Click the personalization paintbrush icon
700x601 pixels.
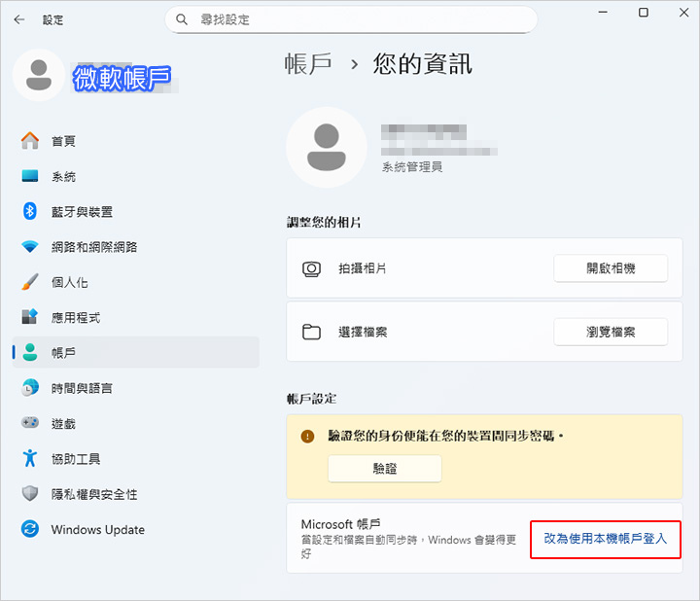(30, 282)
